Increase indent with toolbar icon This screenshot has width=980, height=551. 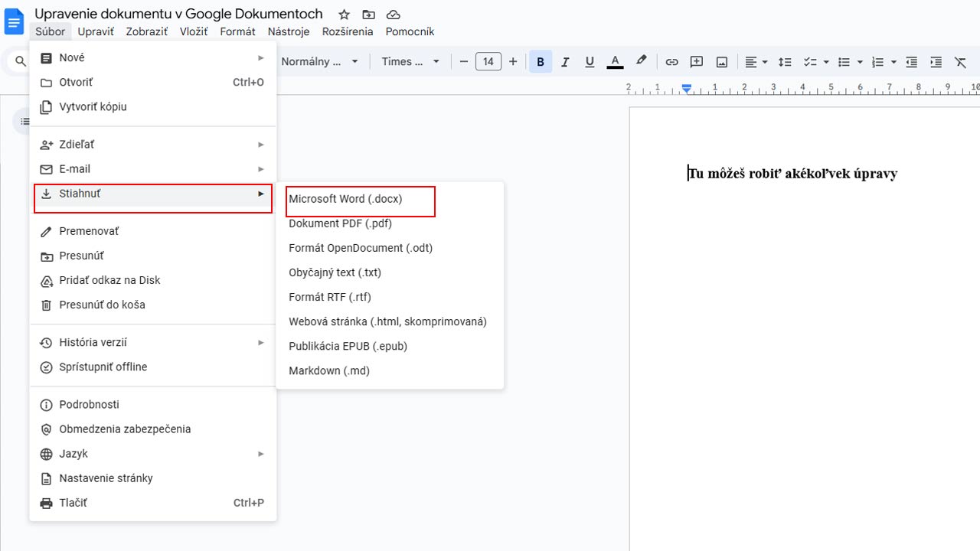coord(936,62)
